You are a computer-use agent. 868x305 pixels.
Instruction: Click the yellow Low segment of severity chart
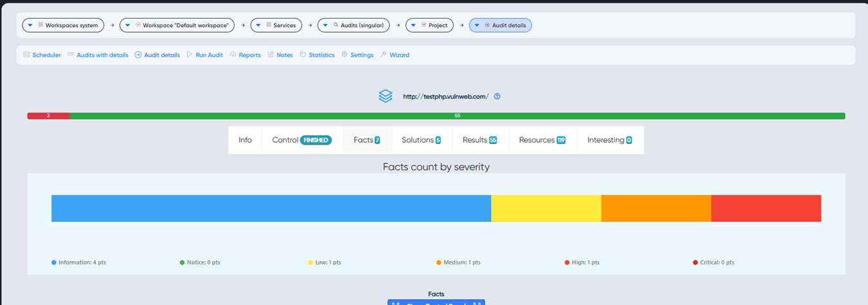coord(546,208)
